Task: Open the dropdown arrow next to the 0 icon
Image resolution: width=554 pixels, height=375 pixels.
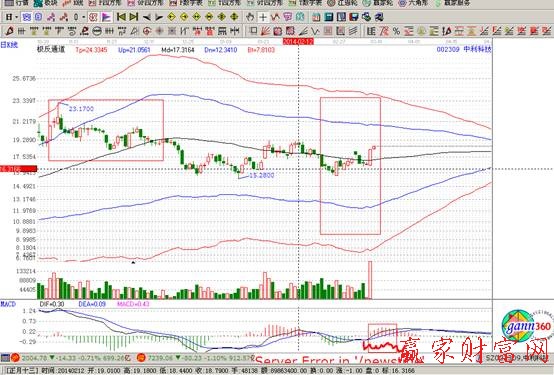Action: click(x=83, y=17)
